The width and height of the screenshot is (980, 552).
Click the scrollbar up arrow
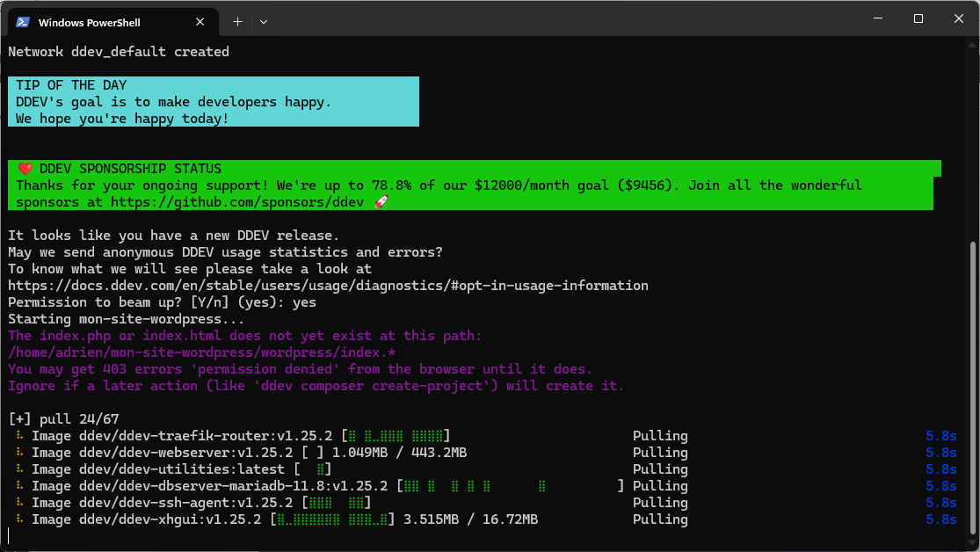tap(972, 44)
